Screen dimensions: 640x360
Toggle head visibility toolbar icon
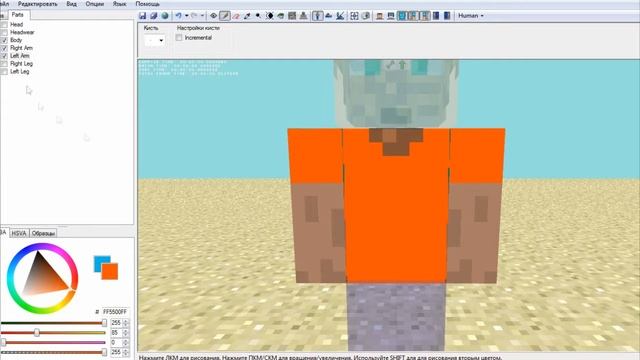(380, 16)
